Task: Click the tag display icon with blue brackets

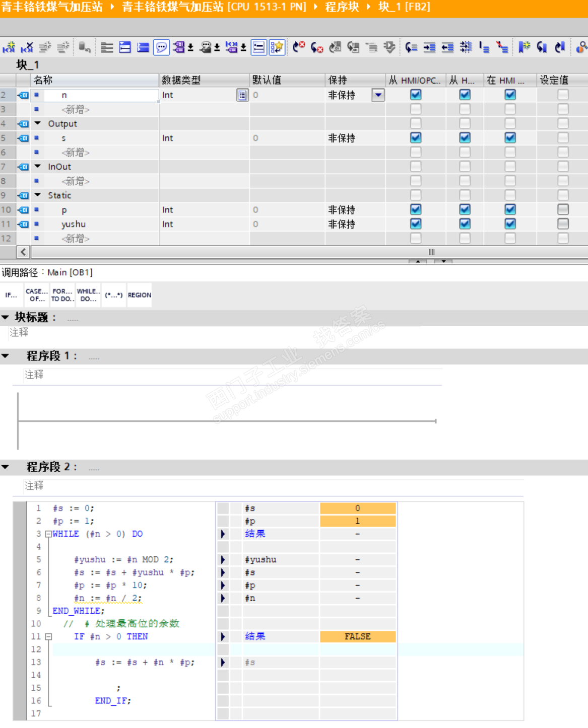Action: pos(232,47)
